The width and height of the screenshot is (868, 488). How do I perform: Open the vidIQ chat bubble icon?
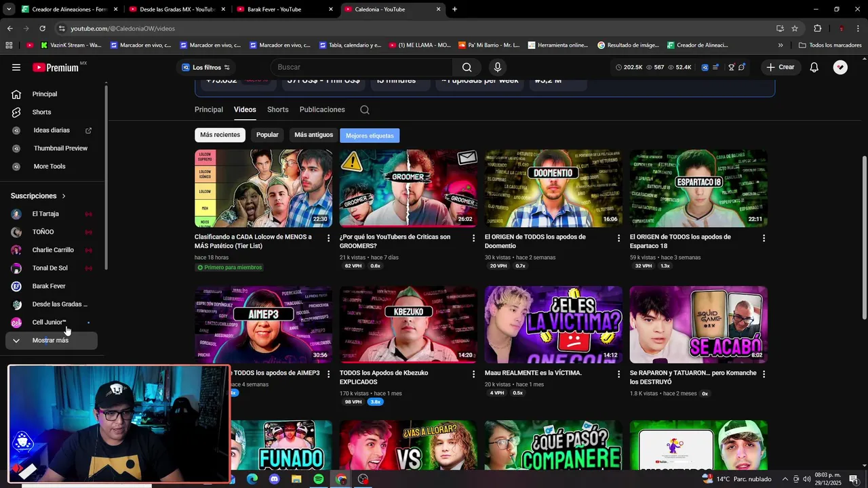pyautogui.click(x=742, y=67)
